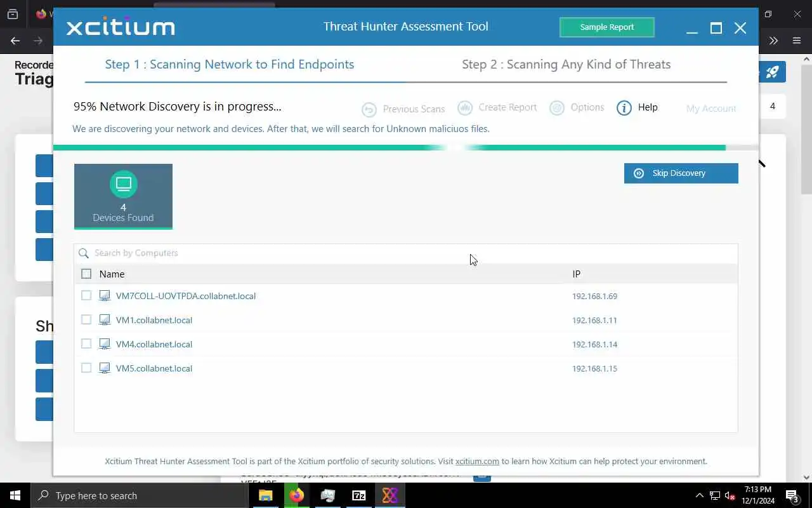Switch to Step 2 Scanning Threats tab
812x508 pixels.
(566, 64)
